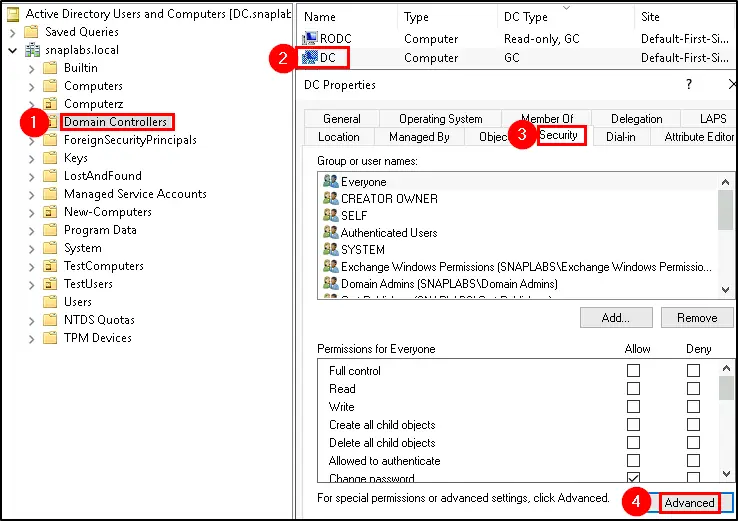Expand the Builtin container

pos(32,69)
